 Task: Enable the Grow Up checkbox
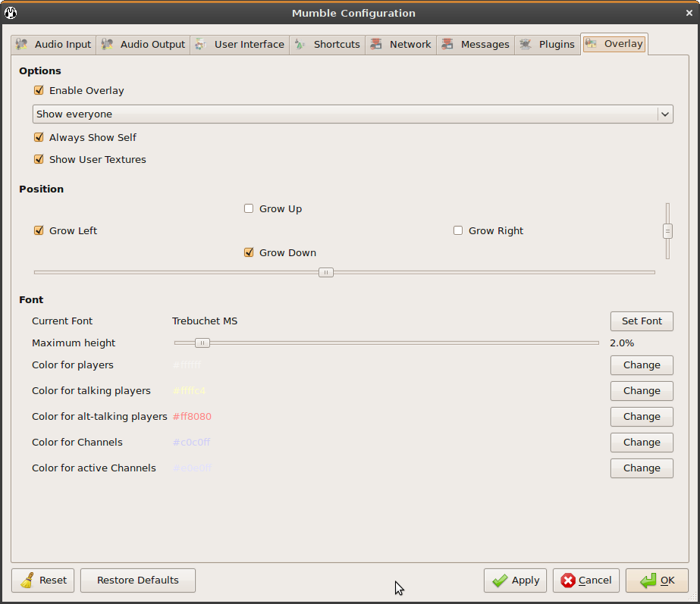coord(249,208)
